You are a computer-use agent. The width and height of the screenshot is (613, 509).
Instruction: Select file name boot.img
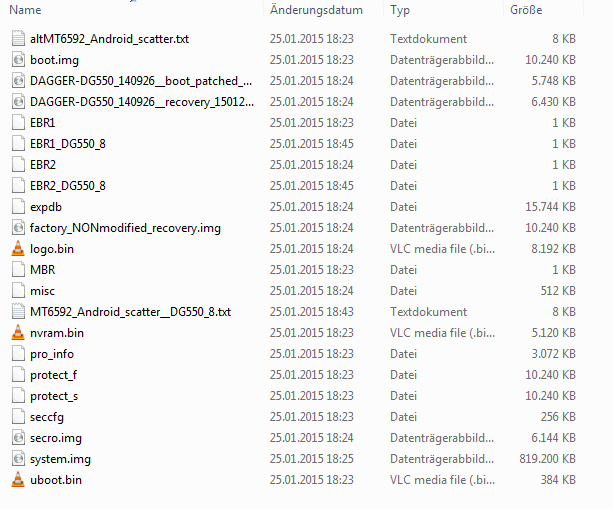point(54,60)
